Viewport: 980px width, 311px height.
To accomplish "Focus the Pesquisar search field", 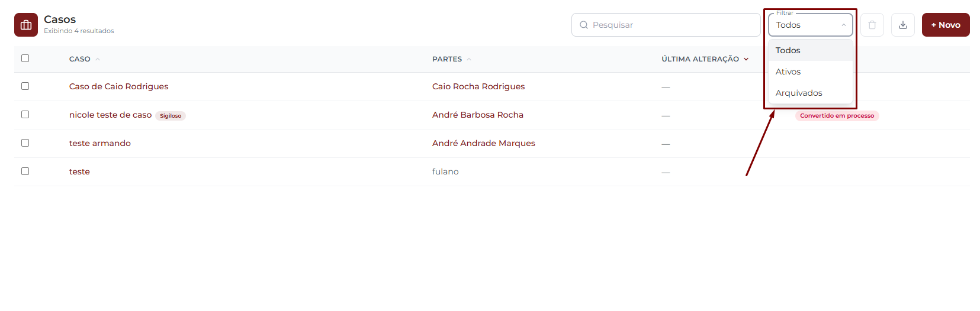I will pyautogui.click(x=666, y=25).
